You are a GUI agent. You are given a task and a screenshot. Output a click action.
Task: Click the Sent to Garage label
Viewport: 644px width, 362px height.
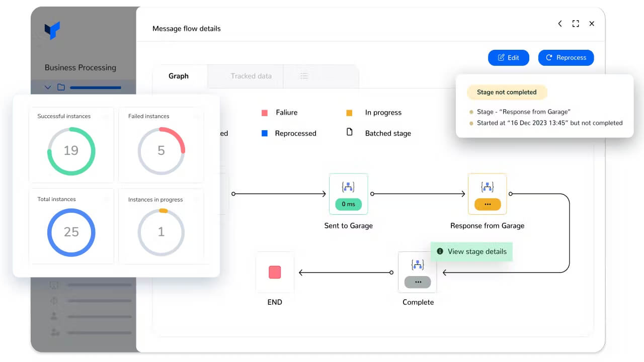(x=349, y=226)
